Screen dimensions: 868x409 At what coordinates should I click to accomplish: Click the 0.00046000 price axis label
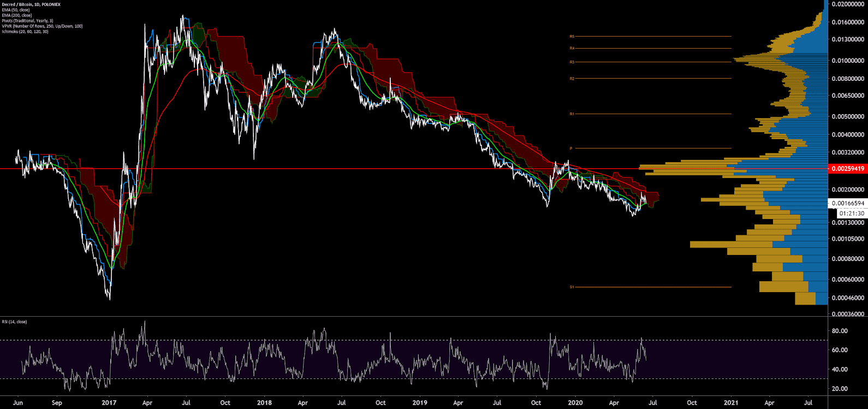848,298
